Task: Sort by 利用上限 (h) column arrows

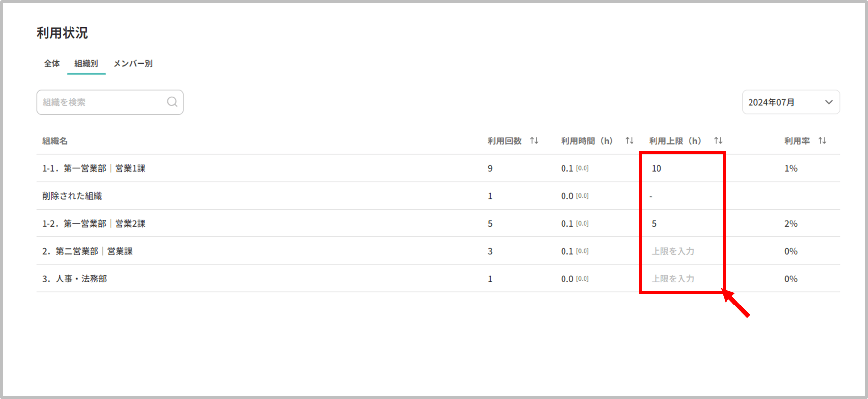Action: (x=718, y=141)
